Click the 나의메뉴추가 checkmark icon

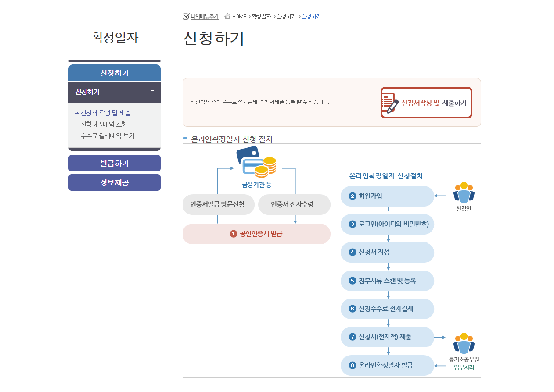click(x=186, y=17)
